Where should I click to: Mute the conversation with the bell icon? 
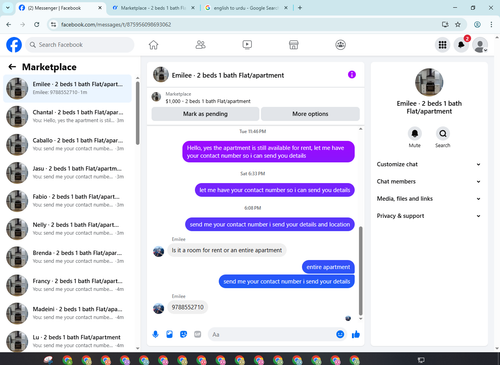(415, 134)
